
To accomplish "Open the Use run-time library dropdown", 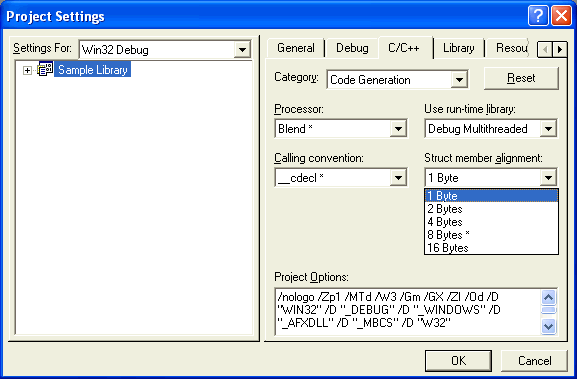I will click(548, 128).
